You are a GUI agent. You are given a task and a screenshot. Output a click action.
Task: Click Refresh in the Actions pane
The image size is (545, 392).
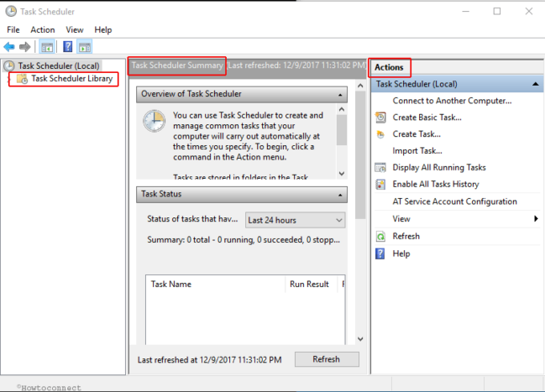coord(406,237)
